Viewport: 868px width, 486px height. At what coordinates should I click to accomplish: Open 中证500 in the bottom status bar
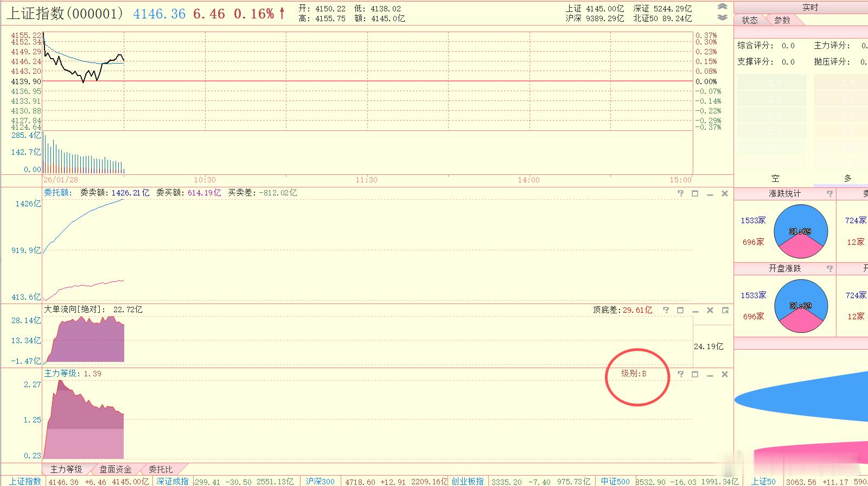(615, 481)
